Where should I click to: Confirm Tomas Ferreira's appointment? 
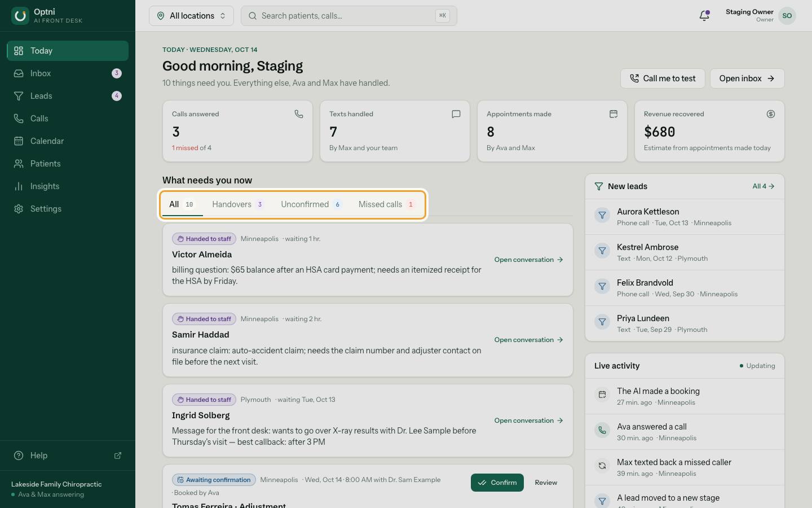497,483
